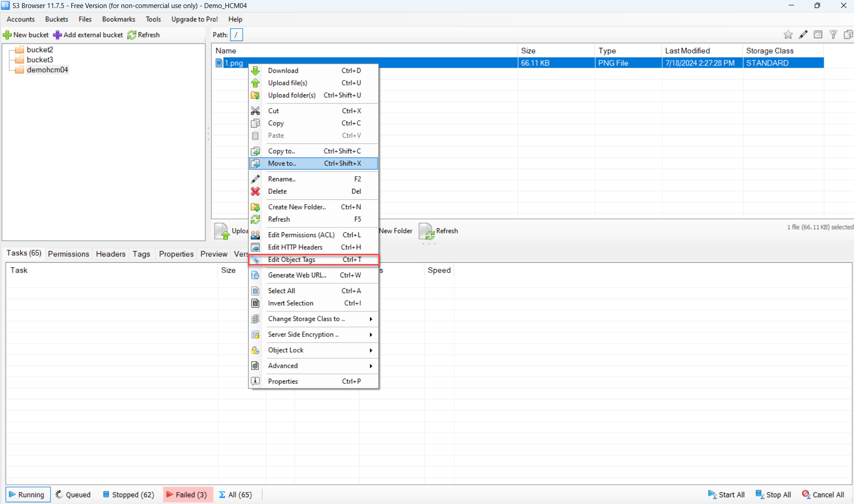Viewport: 854px width, 504px height.
Task: Show Failed (3) tasks filter
Action: click(187, 495)
